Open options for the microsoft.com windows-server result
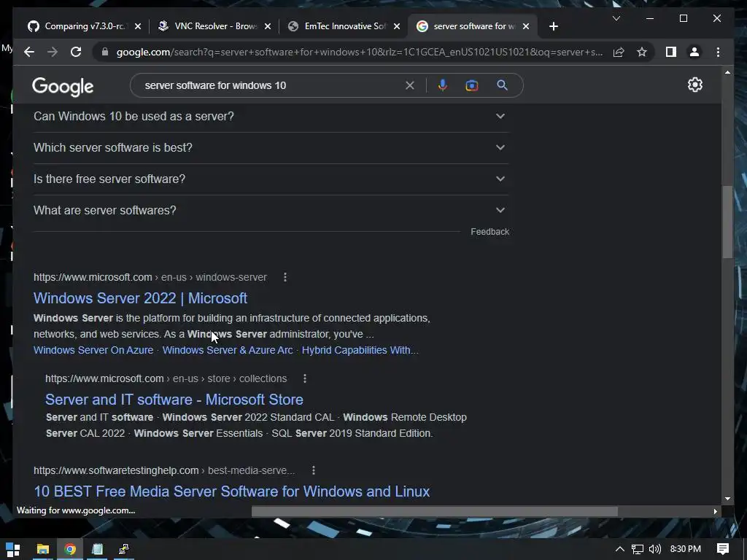The height and width of the screenshot is (560, 747). 285,277
